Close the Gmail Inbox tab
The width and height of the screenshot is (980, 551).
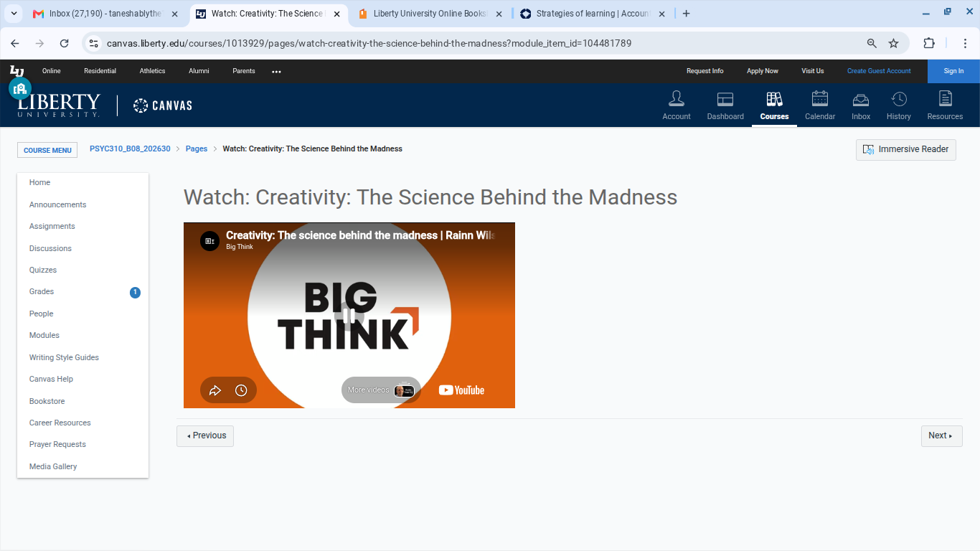[174, 14]
